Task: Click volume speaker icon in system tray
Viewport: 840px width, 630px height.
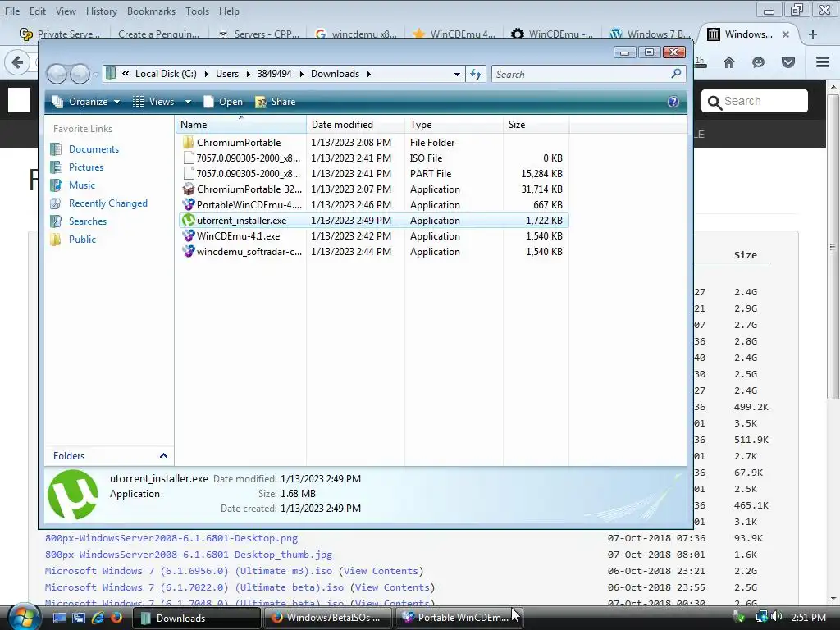Action: (x=777, y=617)
